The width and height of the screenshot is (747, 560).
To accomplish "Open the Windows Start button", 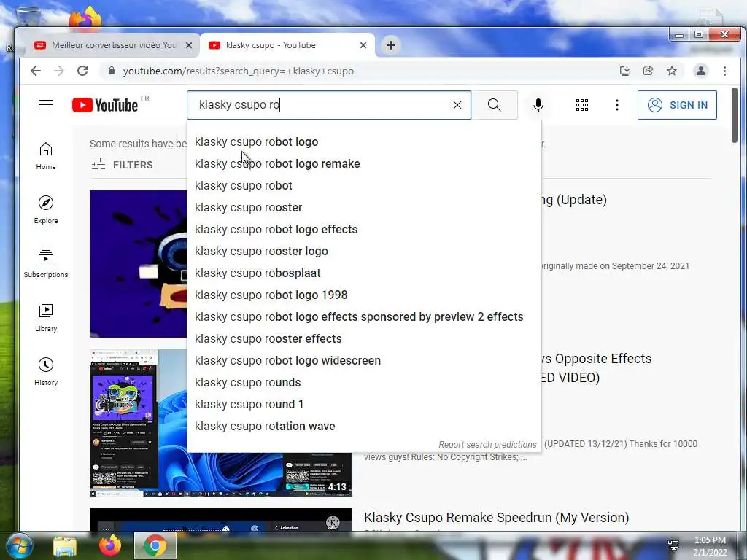I will tap(19, 545).
